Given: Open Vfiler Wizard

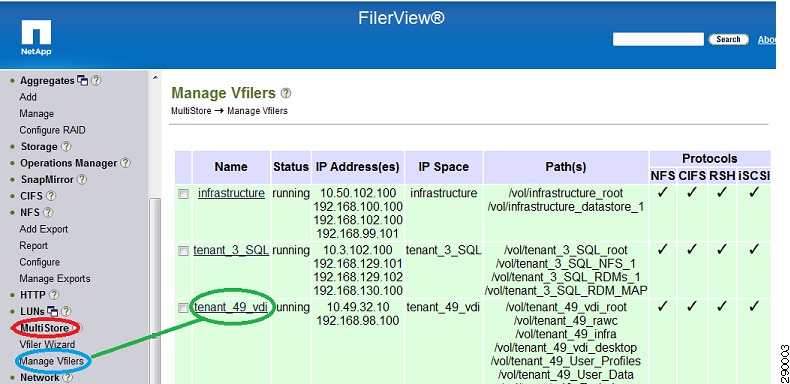Looking at the screenshot, I should pos(47,345).
